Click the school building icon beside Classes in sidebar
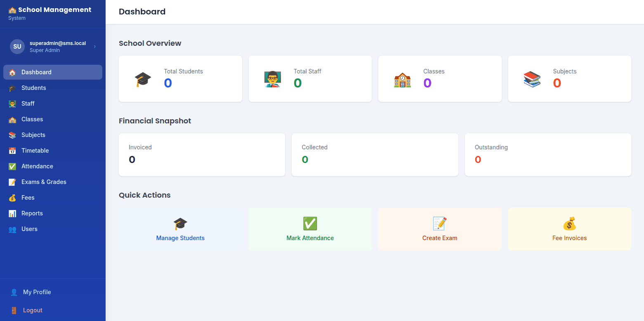Screen dimensions: 644x321 12,119
